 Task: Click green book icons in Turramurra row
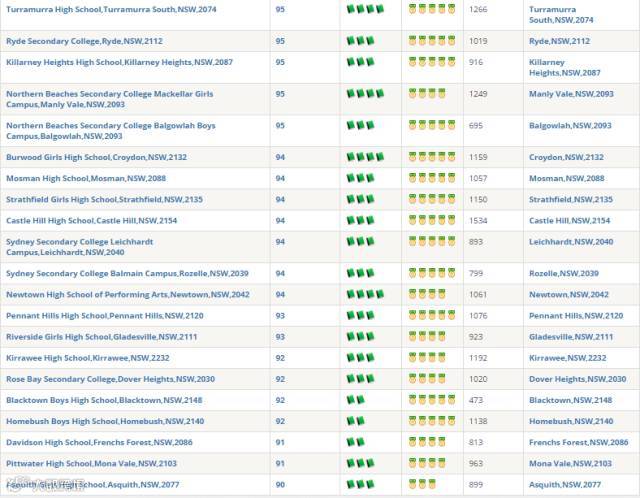tap(365, 9)
